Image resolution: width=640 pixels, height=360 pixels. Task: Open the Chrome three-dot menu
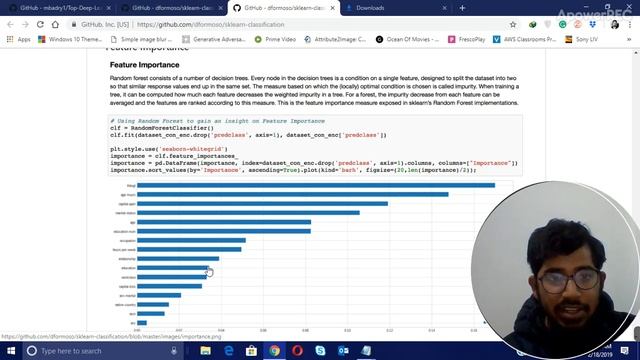[630, 24]
